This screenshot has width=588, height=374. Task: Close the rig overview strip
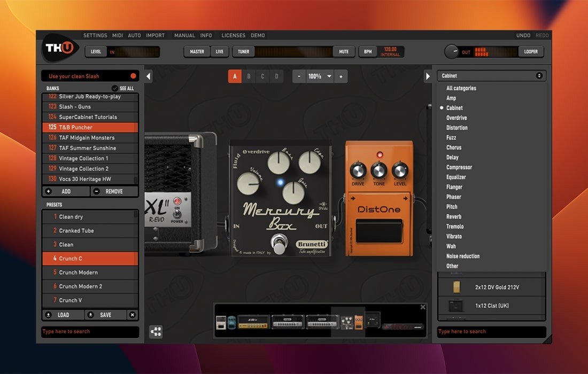pos(423,307)
